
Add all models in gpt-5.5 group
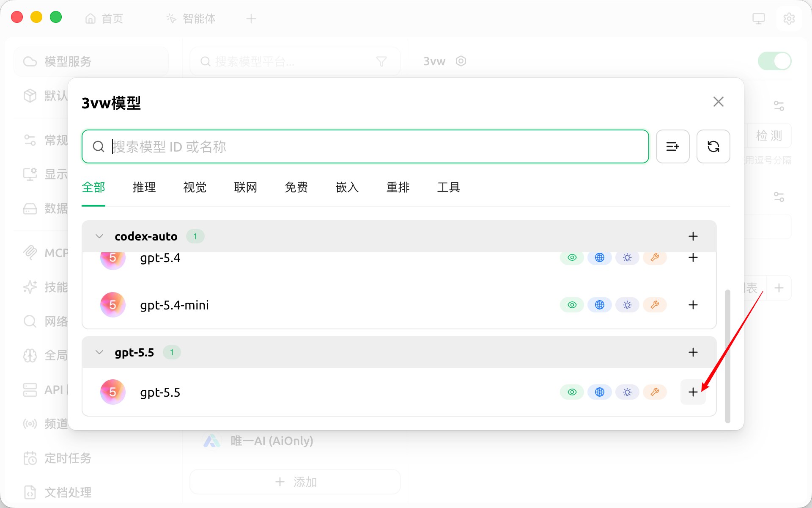point(693,352)
